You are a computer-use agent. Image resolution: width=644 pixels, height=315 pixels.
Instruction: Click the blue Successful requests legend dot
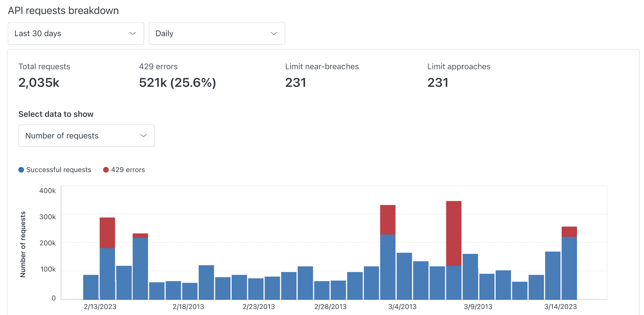point(21,170)
